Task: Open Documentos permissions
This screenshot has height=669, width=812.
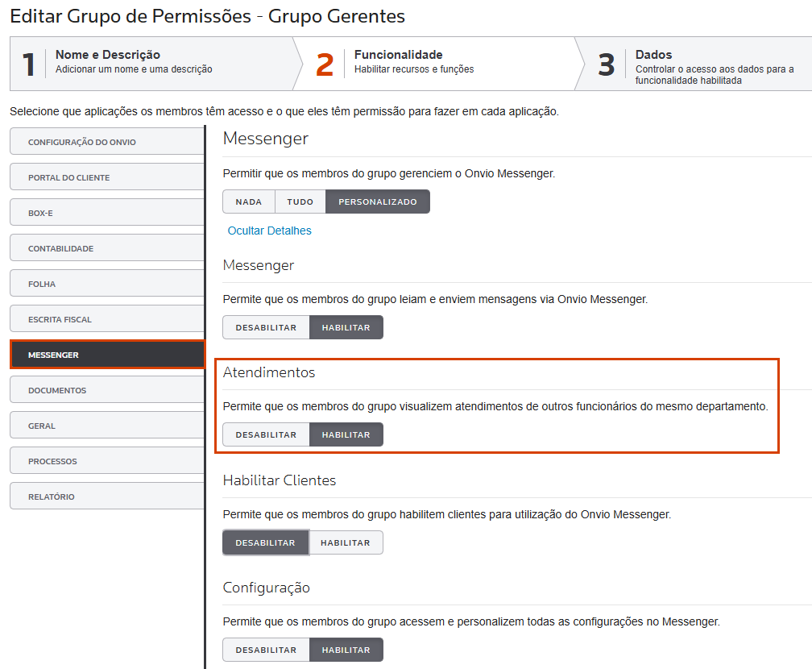Action: point(107,390)
